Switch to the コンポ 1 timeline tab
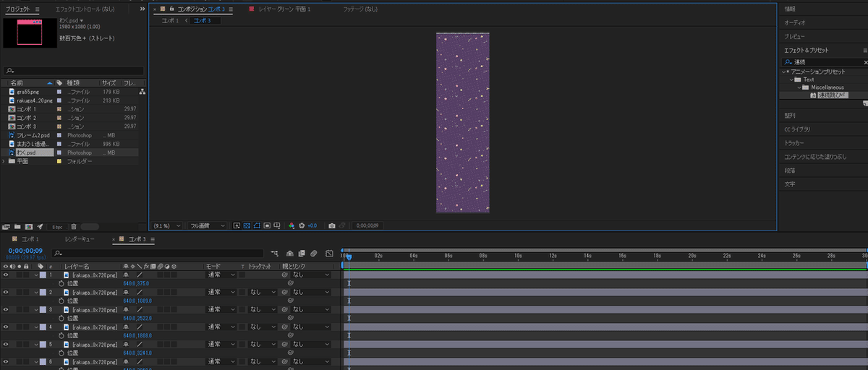This screenshot has height=370, width=868. (30, 239)
